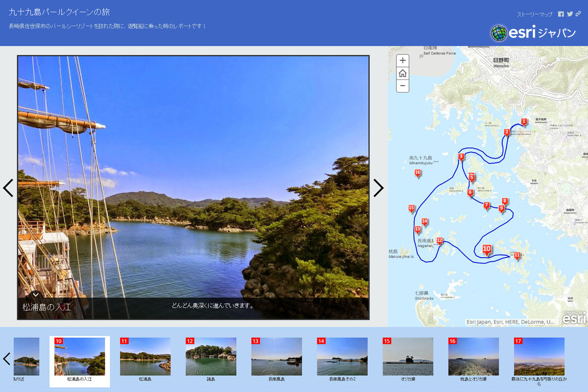Select map marker number 16
The width and height of the screenshot is (588, 392).
[417, 173]
